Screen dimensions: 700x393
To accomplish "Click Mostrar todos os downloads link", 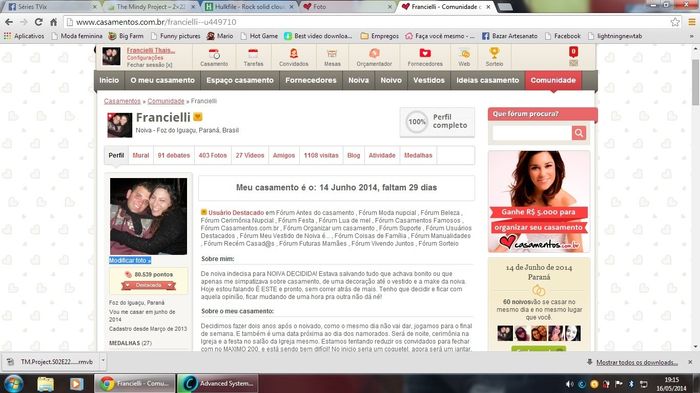I will [637, 362].
